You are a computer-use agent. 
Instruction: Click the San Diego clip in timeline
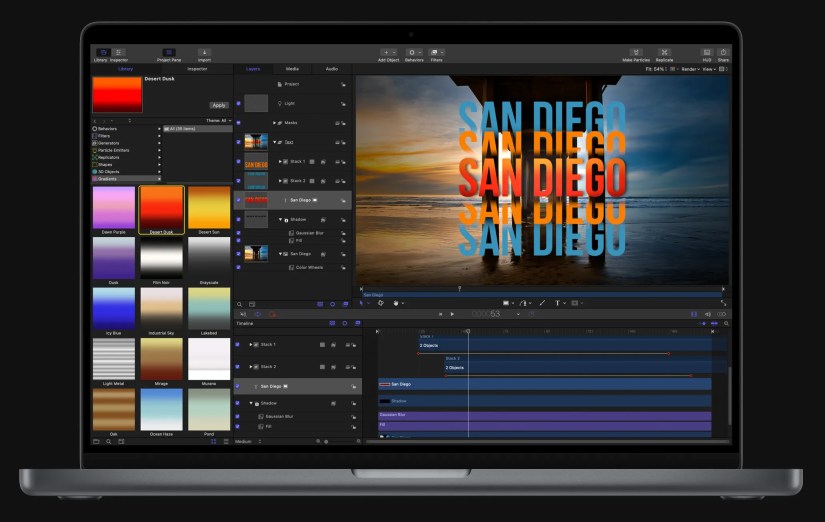[x=545, y=384]
